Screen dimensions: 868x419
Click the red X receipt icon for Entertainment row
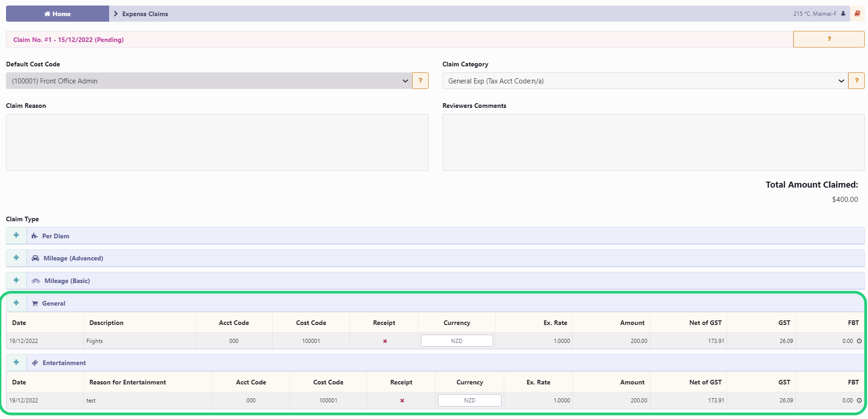[x=401, y=400]
